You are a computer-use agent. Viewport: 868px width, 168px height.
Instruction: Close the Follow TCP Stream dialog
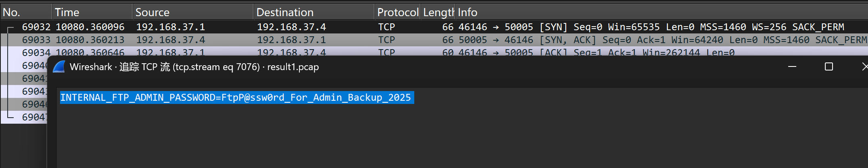[x=864, y=67]
